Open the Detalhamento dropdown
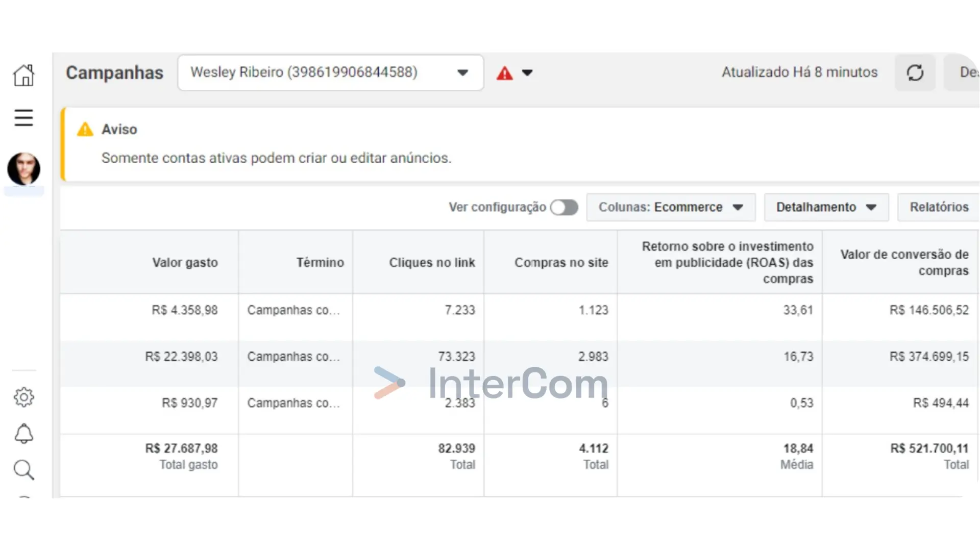This screenshot has width=980, height=551. (x=826, y=207)
